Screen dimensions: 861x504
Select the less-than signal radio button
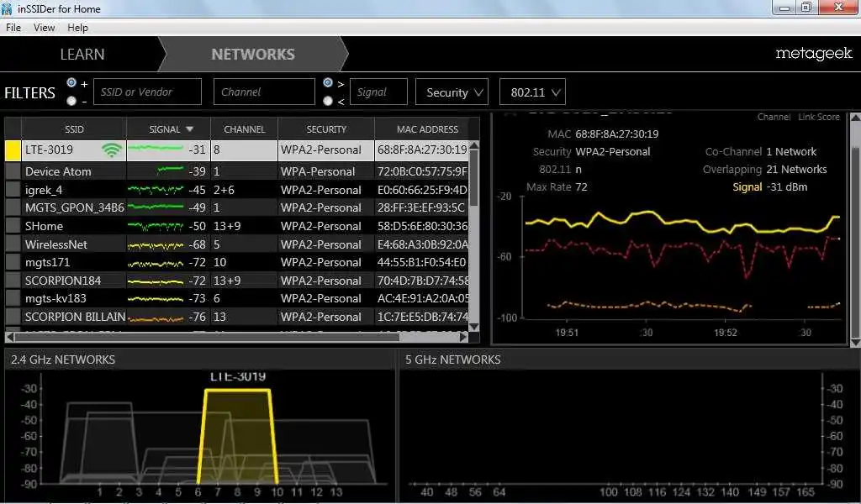pyautogui.click(x=328, y=101)
